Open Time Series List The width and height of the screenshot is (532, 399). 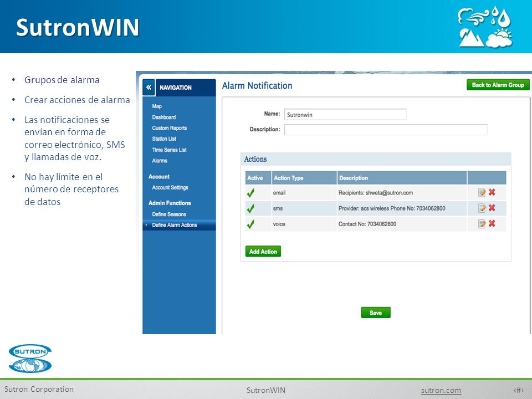pyautogui.click(x=170, y=150)
